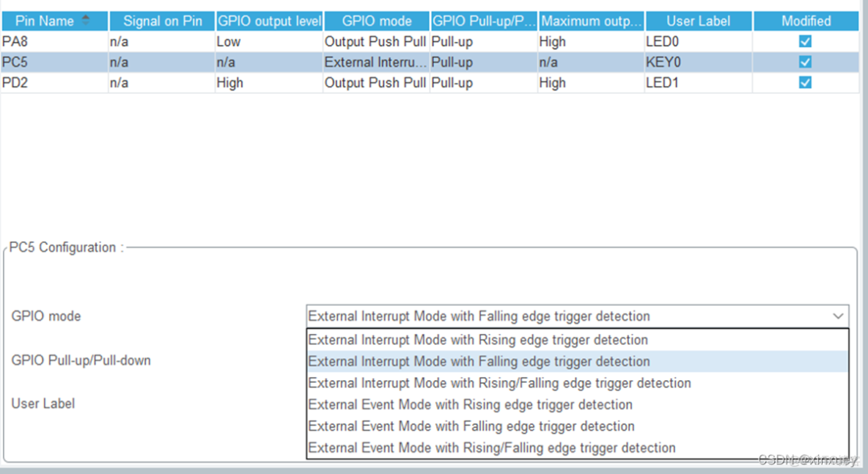Image resolution: width=868 pixels, height=474 pixels.
Task: Collapse the GPIO mode dropdown arrow
Action: point(838,316)
